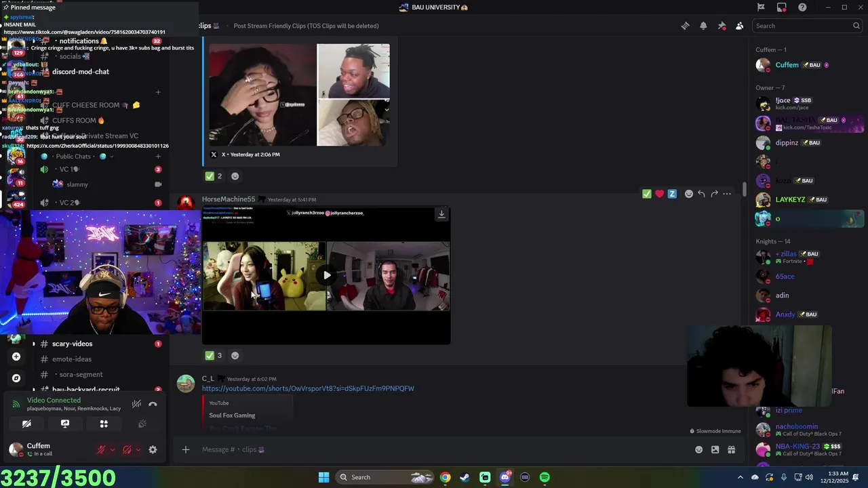Launch Spotify from the taskbar
The image size is (868, 488).
(x=545, y=477)
